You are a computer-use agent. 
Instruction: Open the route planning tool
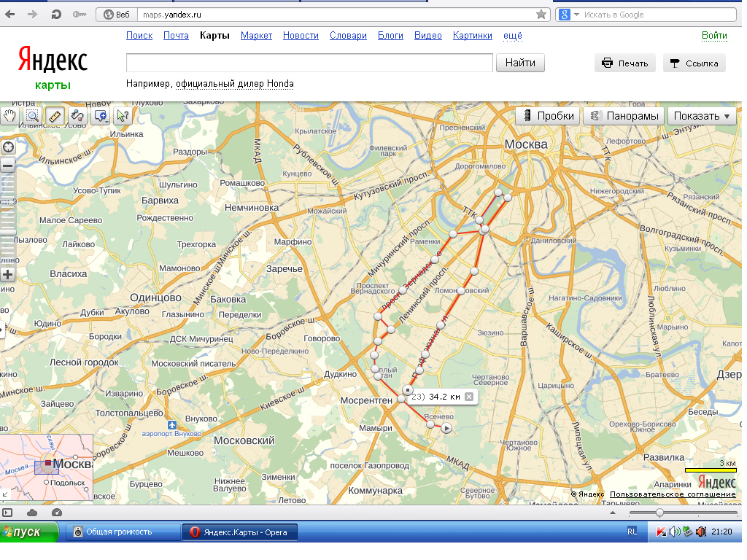(x=77, y=115)
